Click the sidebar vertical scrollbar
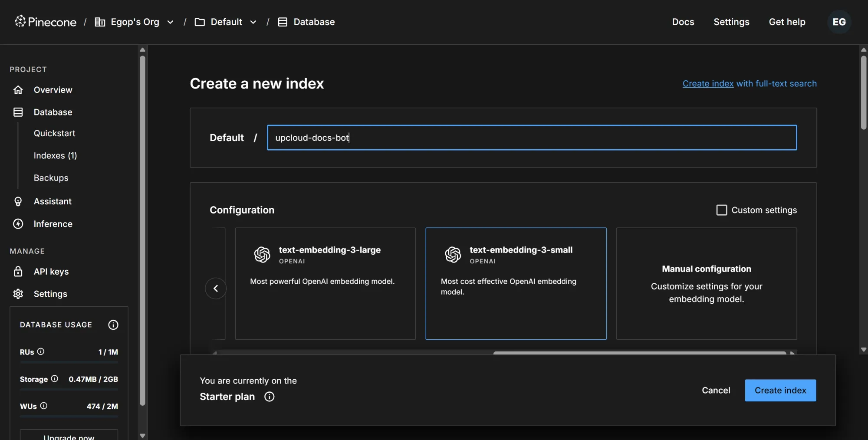868x440 pixels. pyautogui.click(x=142, y=230)
